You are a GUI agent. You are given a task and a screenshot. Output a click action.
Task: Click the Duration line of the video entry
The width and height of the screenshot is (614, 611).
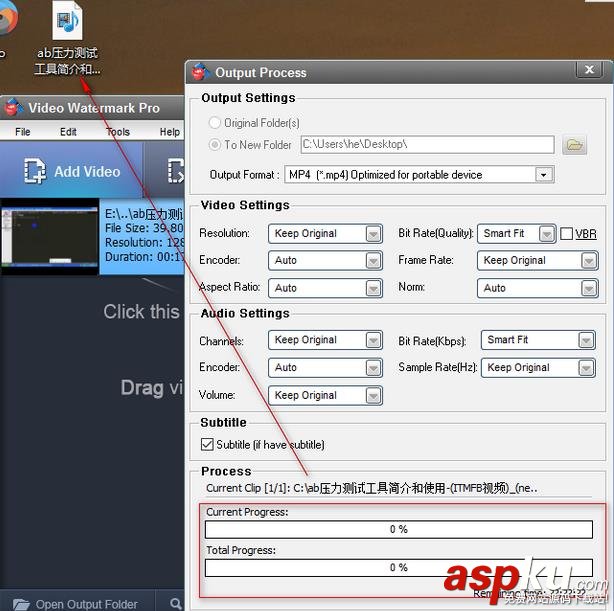click(144, 257)
